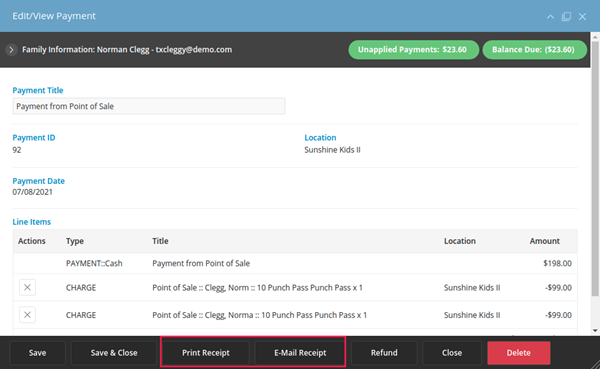Viewport: 600px width, 369px height.
Task: Click the scrollbar down arrow
Action: [595, 330]
